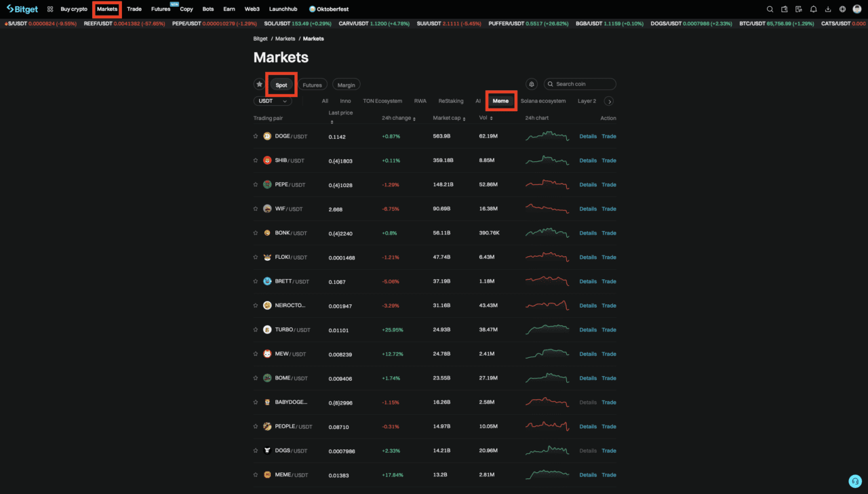Click SOL/USDT in the ticker strip
This screenshot has height=494, width=868.
[298, 24]
